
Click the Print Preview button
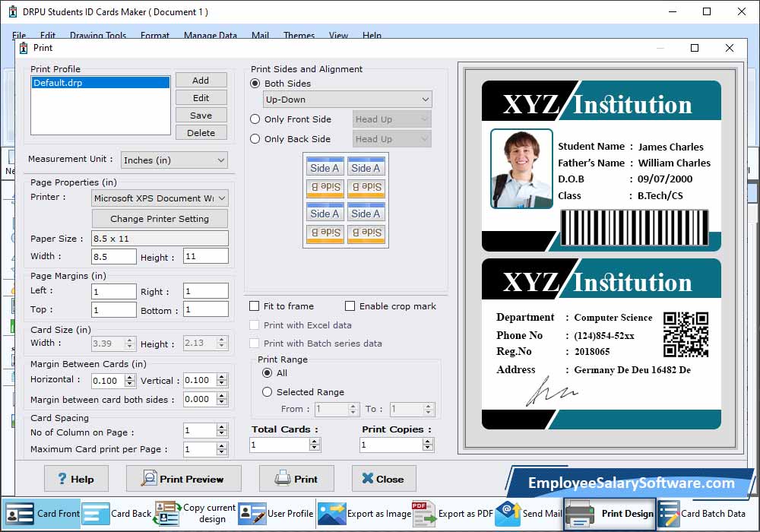click(x=184, y=479)
